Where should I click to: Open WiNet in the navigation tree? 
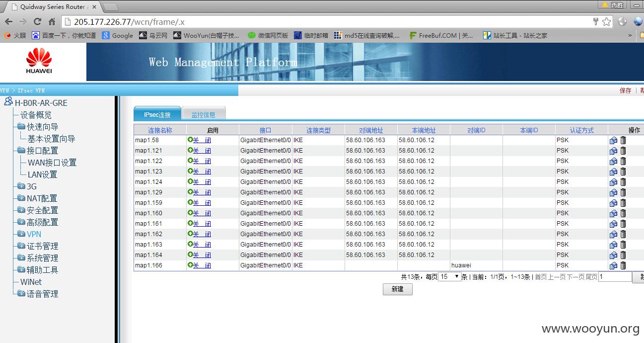point(31,282)
